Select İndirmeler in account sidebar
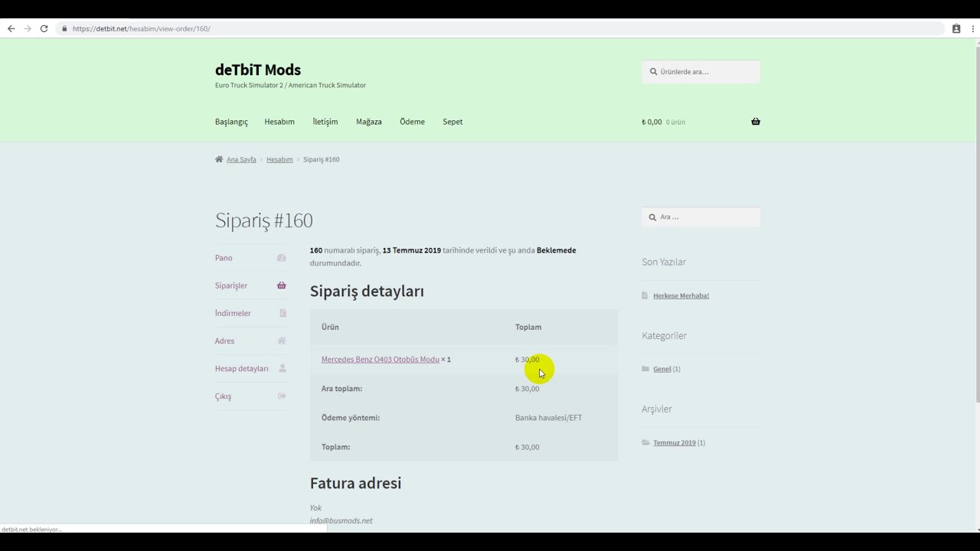The width and height of the screenshot is (980, 551). tap(233, 313)
